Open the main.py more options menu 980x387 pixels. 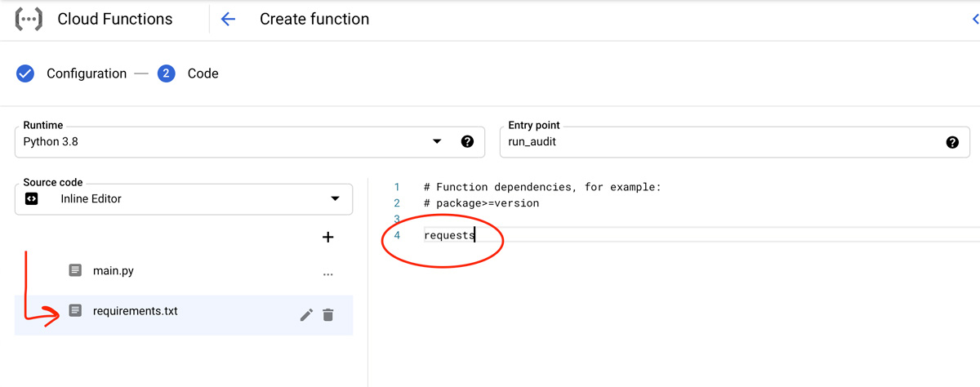coord(328,275)
